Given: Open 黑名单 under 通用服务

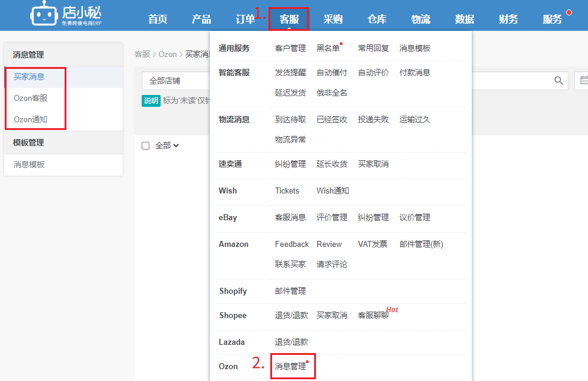Looking at the screenshot, I should pyautogui.click(x=328, y=49).
